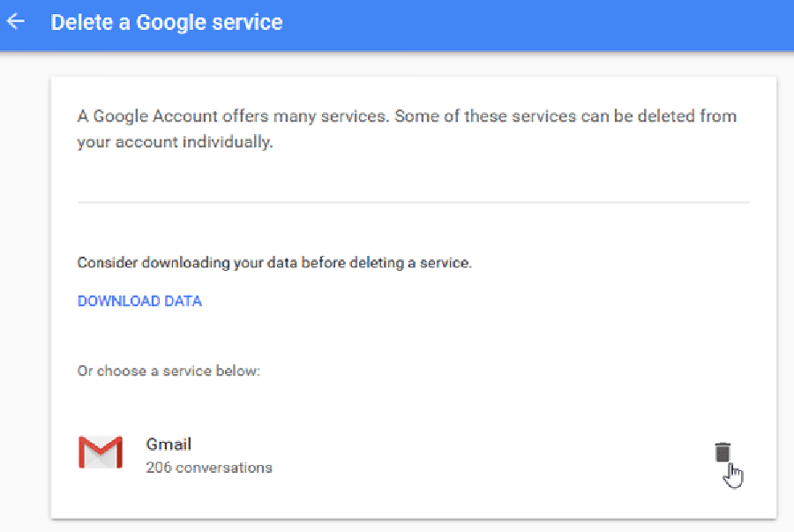This screenshot has height=532, width=794.
Task: Click "your account individually." text line
Action: [175, 142]
